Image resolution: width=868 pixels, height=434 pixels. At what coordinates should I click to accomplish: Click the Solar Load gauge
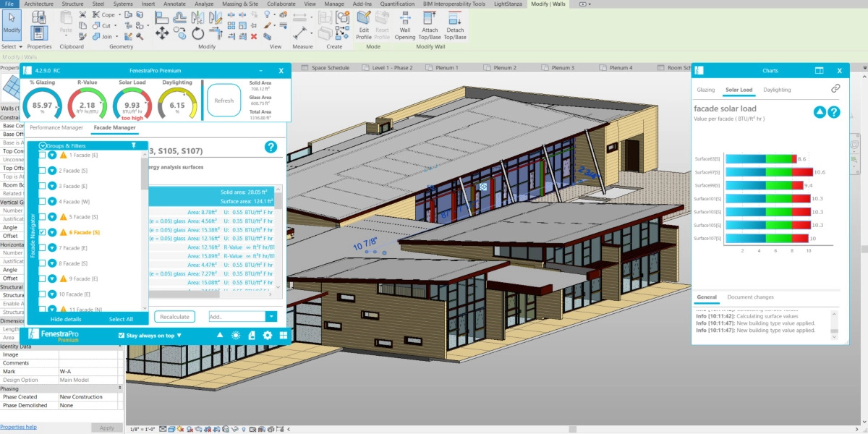coord(132,103)
